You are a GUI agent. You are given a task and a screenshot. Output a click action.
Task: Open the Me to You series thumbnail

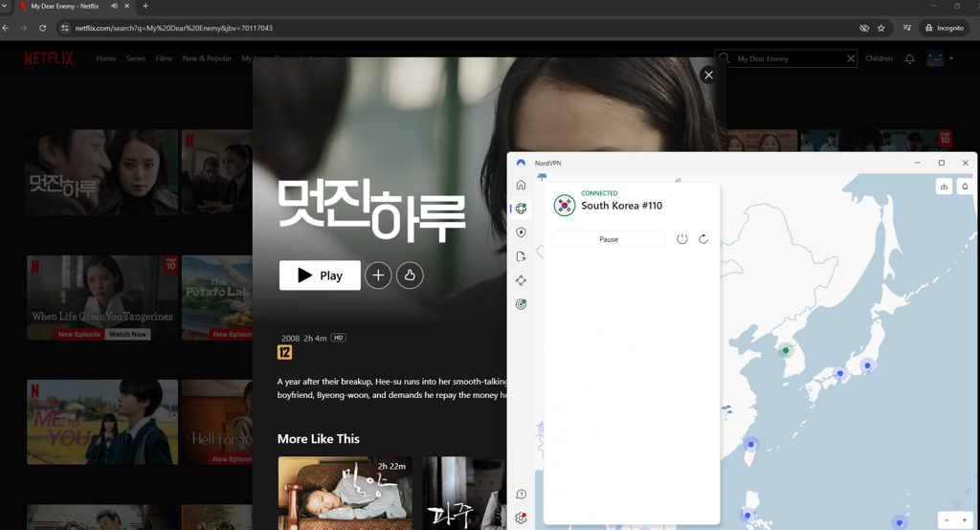[102, 422]
